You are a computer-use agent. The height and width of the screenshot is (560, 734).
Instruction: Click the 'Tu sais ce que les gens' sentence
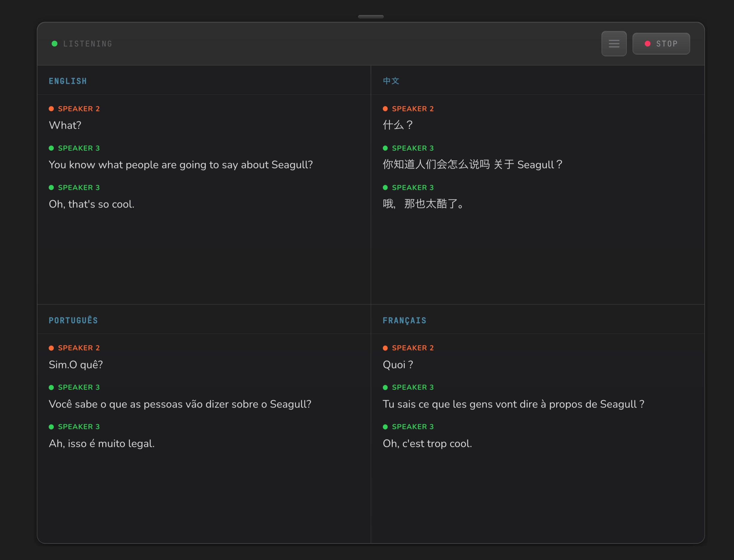[x=513, y=404]
